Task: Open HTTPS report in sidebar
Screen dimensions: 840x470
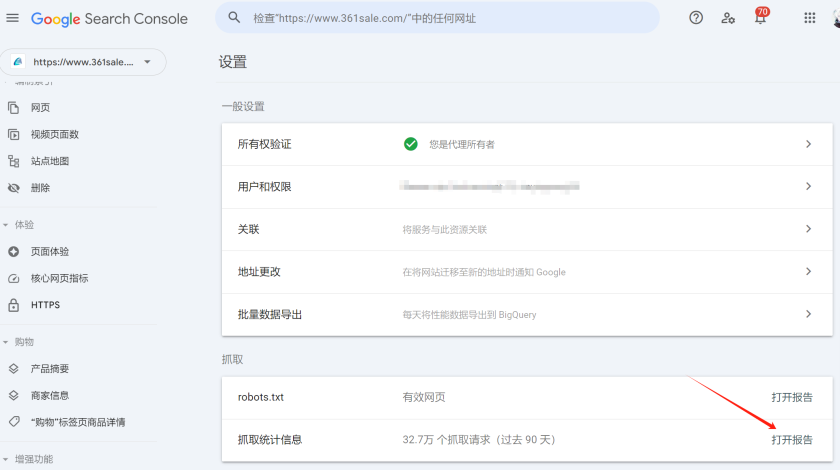Action: pos(46,305)
